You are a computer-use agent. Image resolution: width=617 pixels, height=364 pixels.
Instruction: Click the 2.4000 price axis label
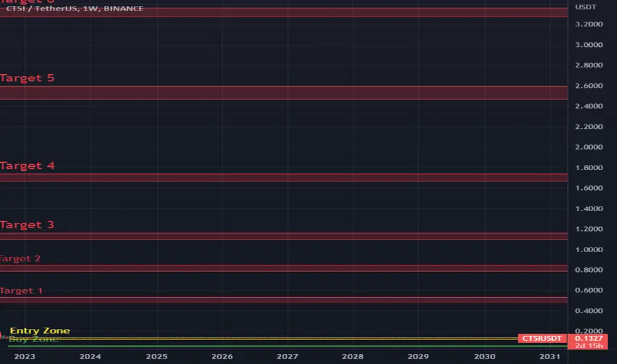pyautogui.click(x=589, y=106)
